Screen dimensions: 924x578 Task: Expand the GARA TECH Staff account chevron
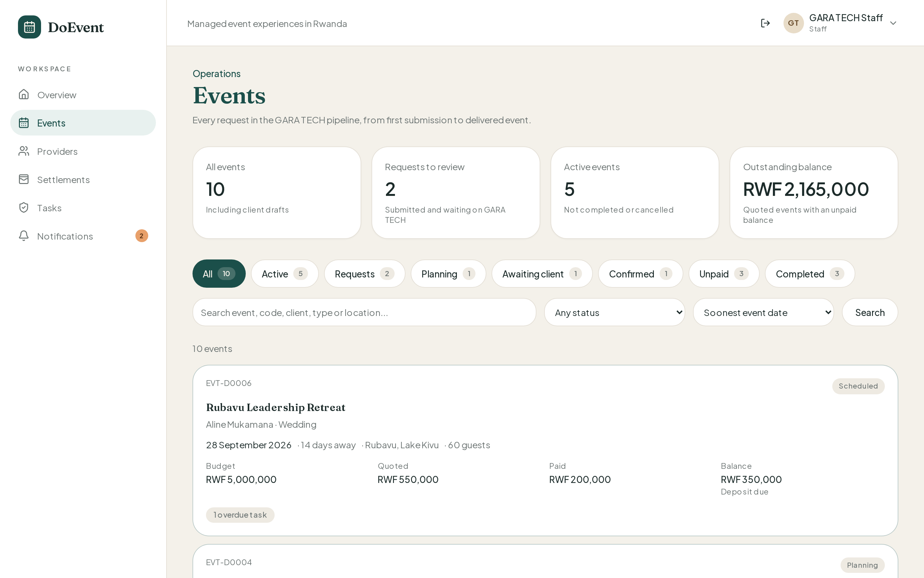coord(893,23)
